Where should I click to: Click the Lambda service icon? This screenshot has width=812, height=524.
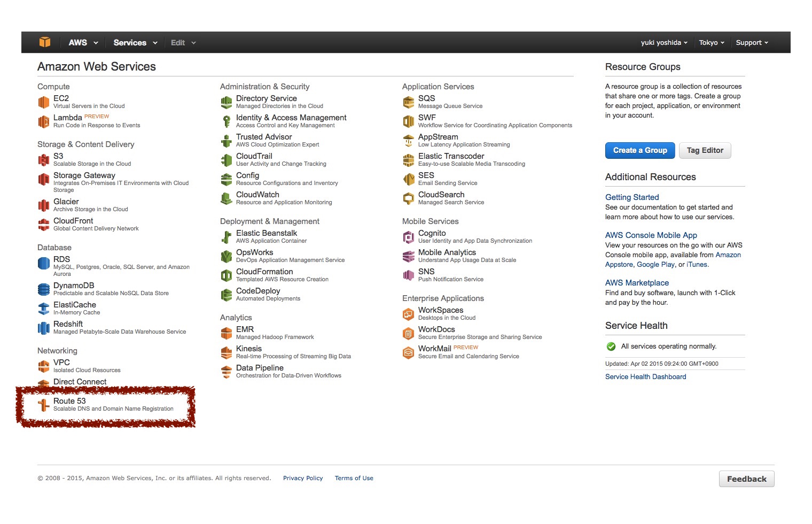point(44,121)
